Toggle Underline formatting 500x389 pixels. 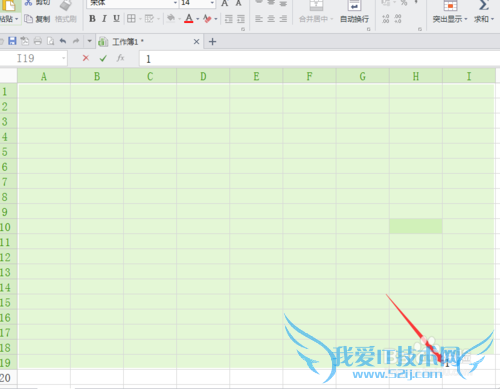pos(116,19)
